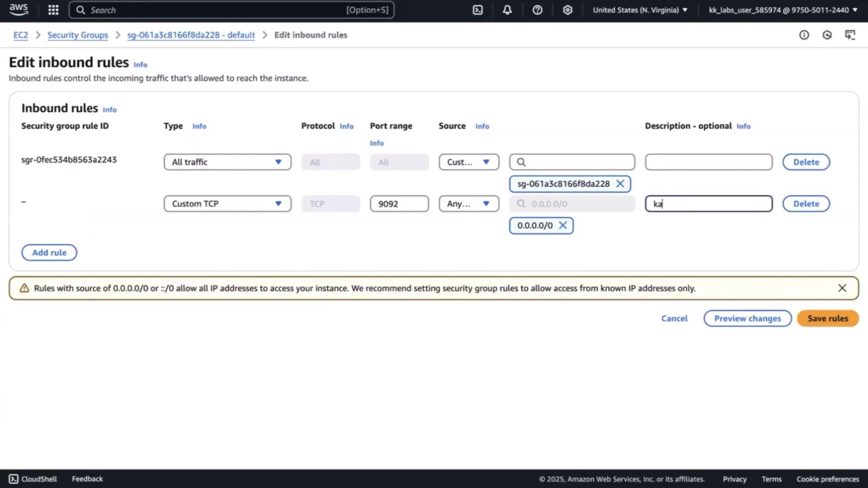Dismiss the 0.0.0.0/0 warning banner

point(842,288)
